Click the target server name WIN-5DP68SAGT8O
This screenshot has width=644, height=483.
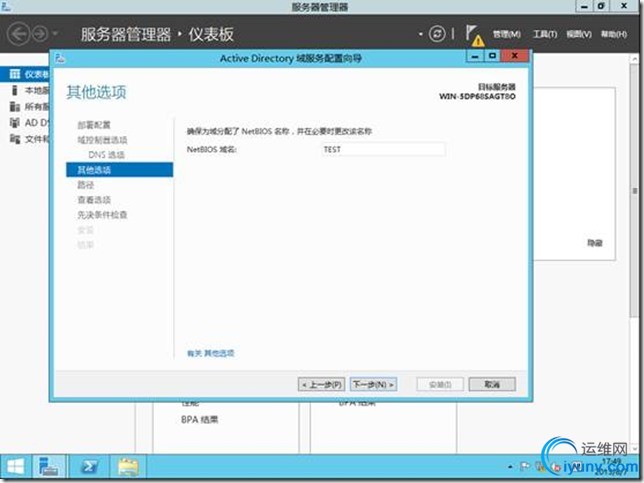click(477, 97)
